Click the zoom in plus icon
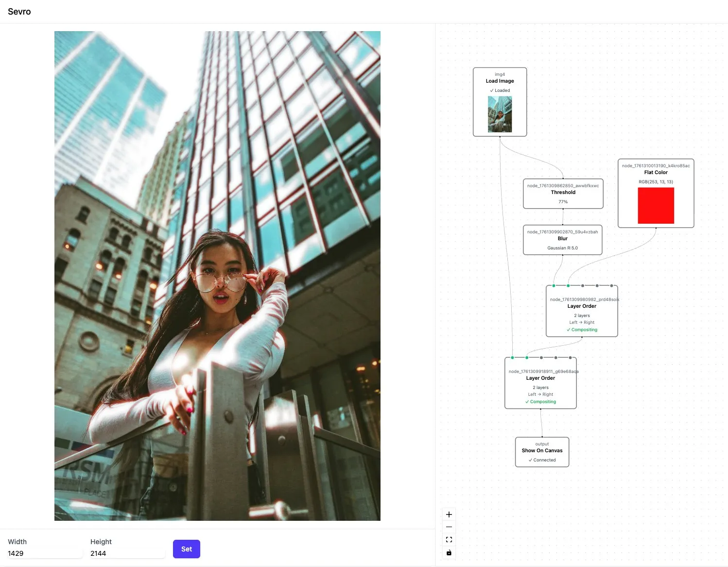 point(449,514)
